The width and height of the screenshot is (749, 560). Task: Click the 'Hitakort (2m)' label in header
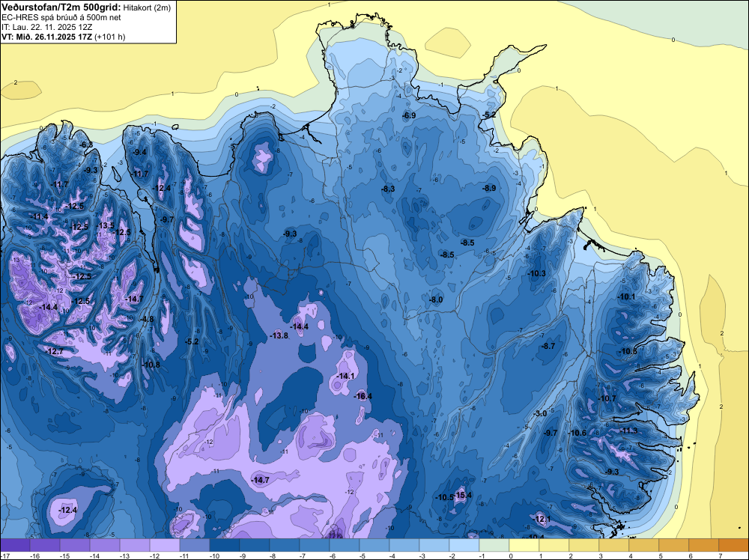147,7
